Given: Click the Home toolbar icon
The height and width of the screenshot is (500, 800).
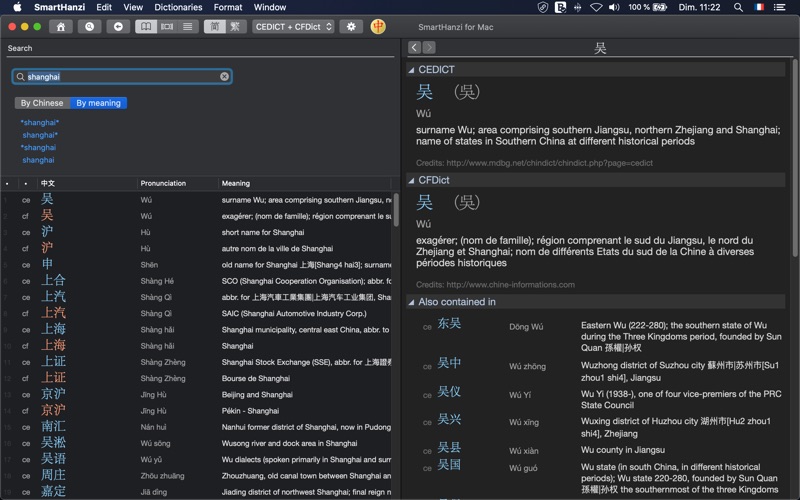Looking at the screenshot, I should (x=61, y=26).
